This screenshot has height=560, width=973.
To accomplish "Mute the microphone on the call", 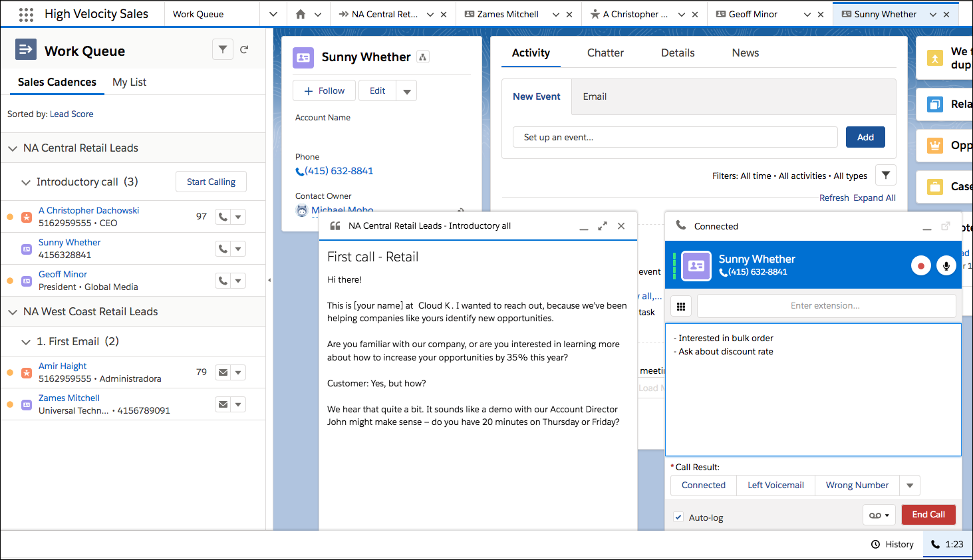I will pos(946,266).
